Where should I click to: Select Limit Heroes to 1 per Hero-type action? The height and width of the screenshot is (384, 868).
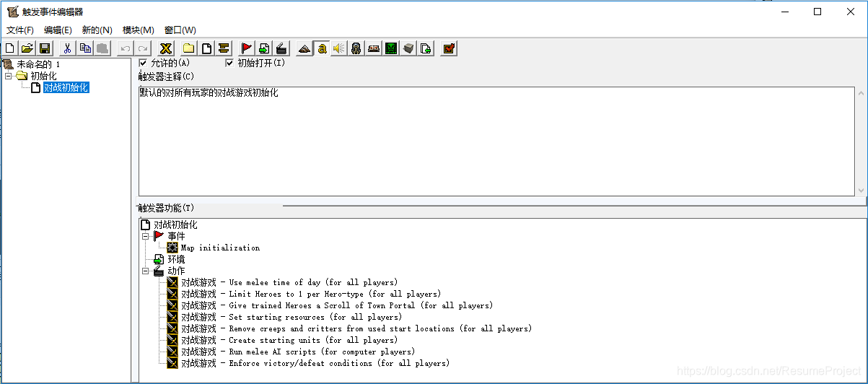[x=311, y=294]
